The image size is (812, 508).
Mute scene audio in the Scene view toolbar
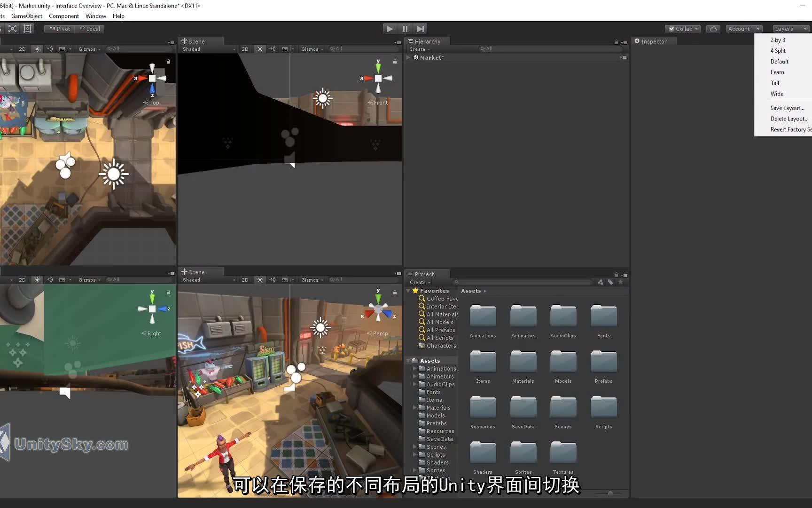click(272, 49)
